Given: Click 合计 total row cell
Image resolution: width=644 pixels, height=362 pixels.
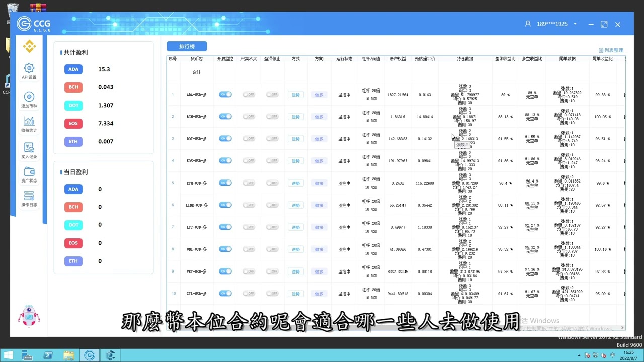Looking at the screenshot, I should click(197, 72).
